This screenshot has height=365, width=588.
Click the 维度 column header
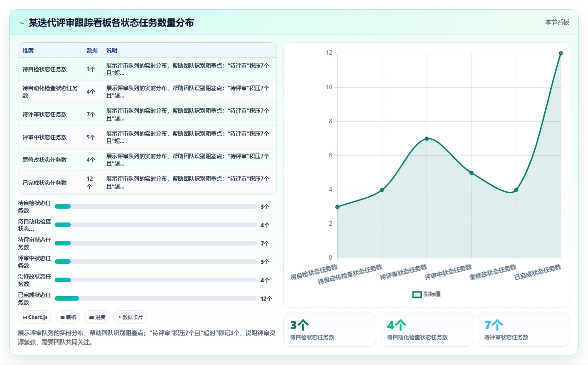click(28, 51)
